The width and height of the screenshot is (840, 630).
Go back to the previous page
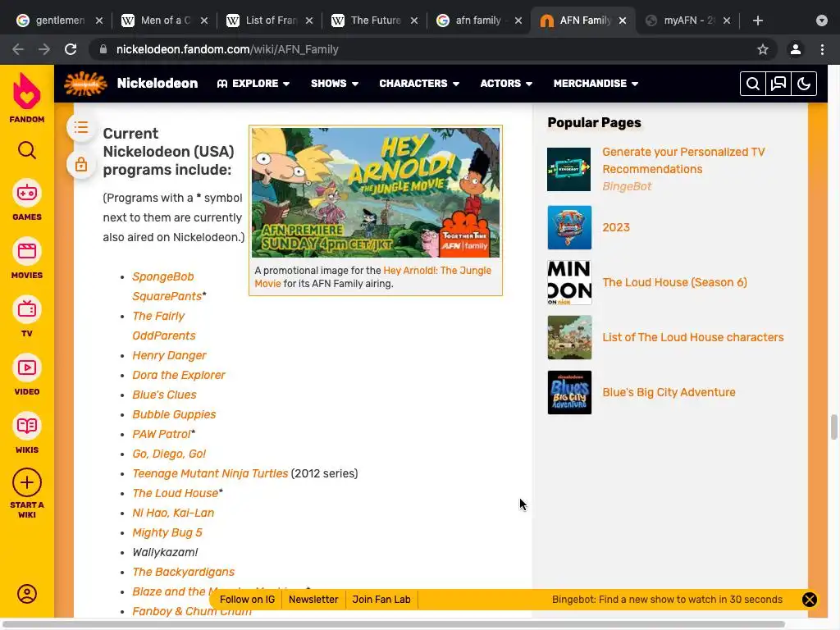(x=18, y=49)
